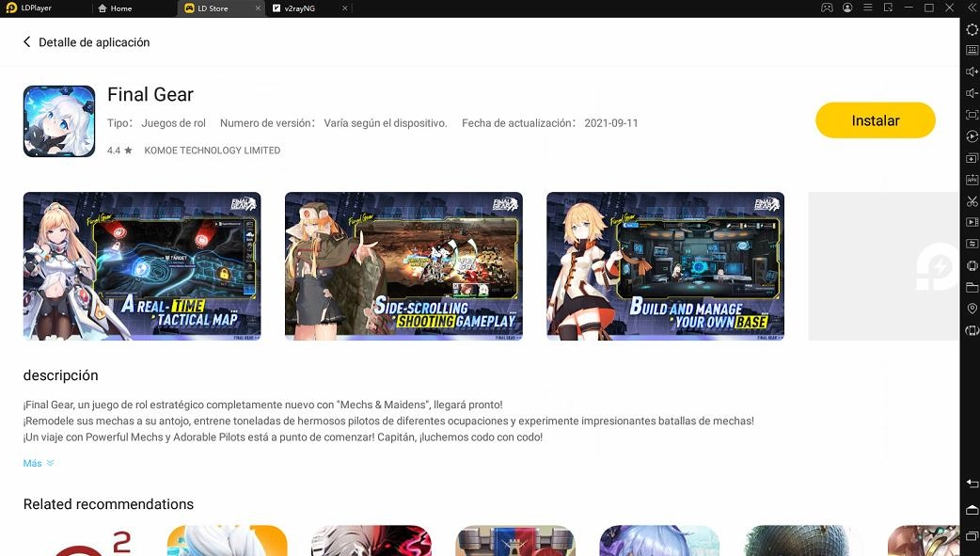Viewport: 980px width, 556px height.
Task: Open the recommended app with the red 2 icon
Action: coord(83,541)
